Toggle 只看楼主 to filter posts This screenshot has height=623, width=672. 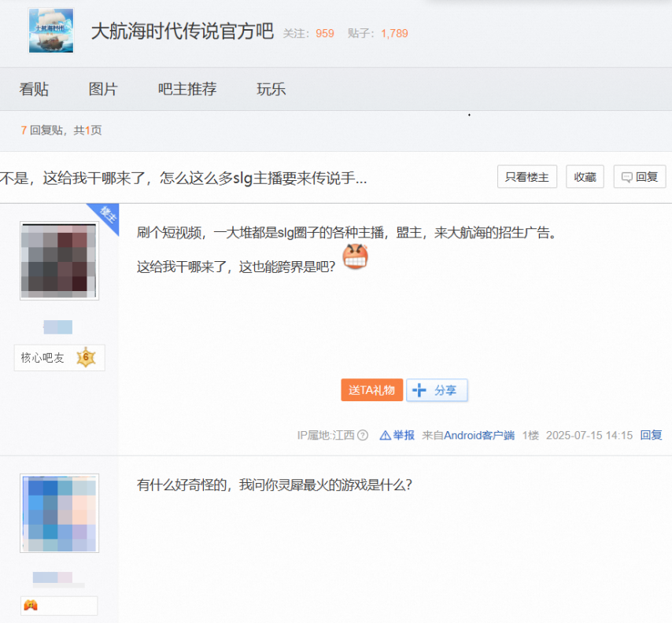527,177
